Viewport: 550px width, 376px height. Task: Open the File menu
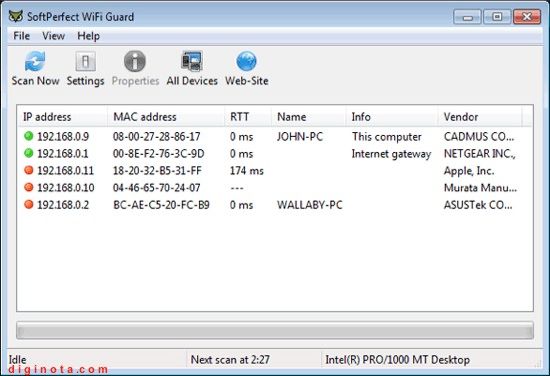[21, 36]
